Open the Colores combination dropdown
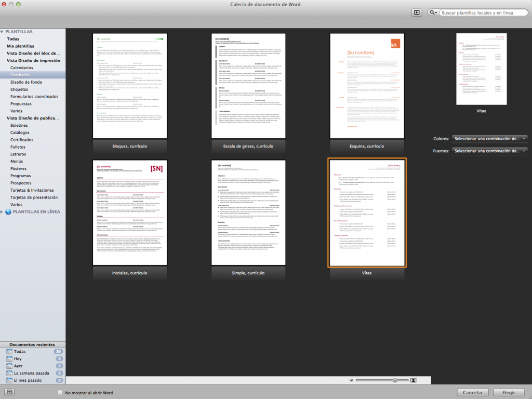 tap(489, 138)
